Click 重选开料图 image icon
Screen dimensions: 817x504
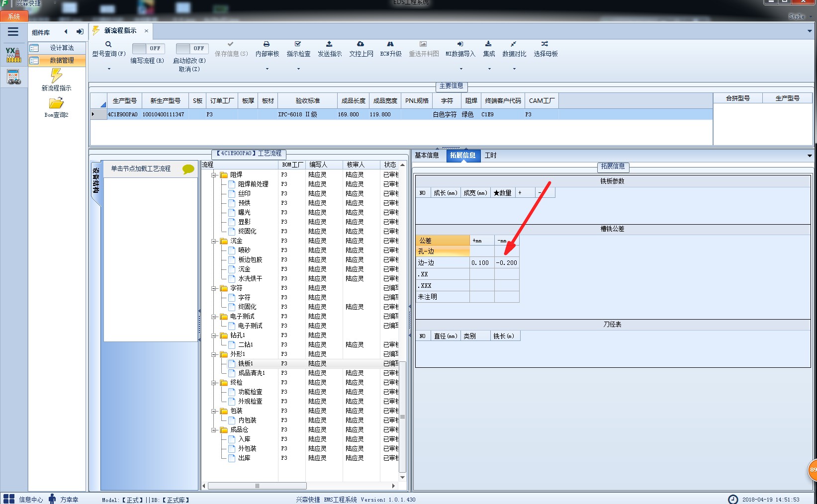coord(423,44)
